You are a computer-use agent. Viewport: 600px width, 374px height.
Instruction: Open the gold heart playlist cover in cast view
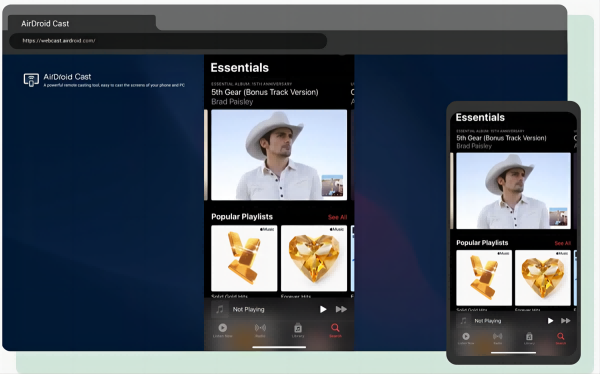314,258
